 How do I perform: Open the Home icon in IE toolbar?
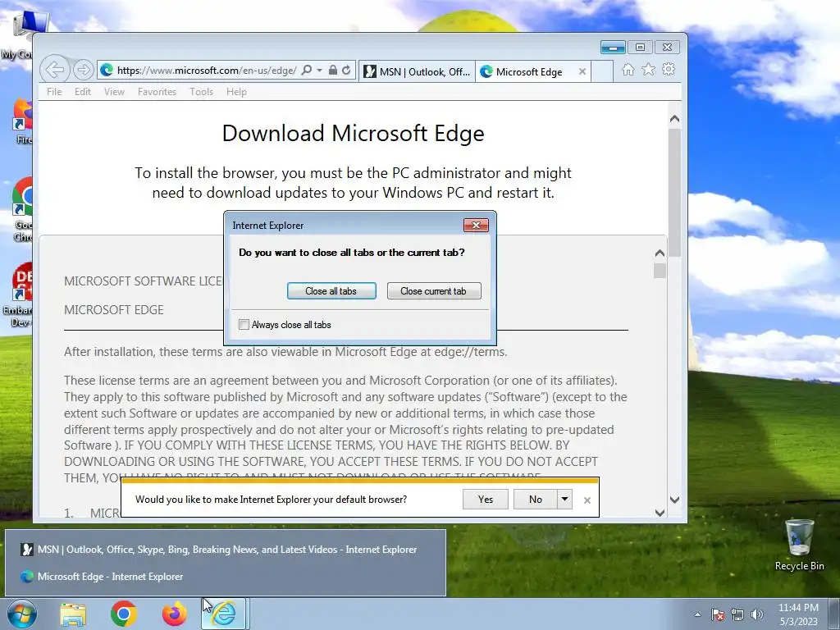click(x=628, y=70)
